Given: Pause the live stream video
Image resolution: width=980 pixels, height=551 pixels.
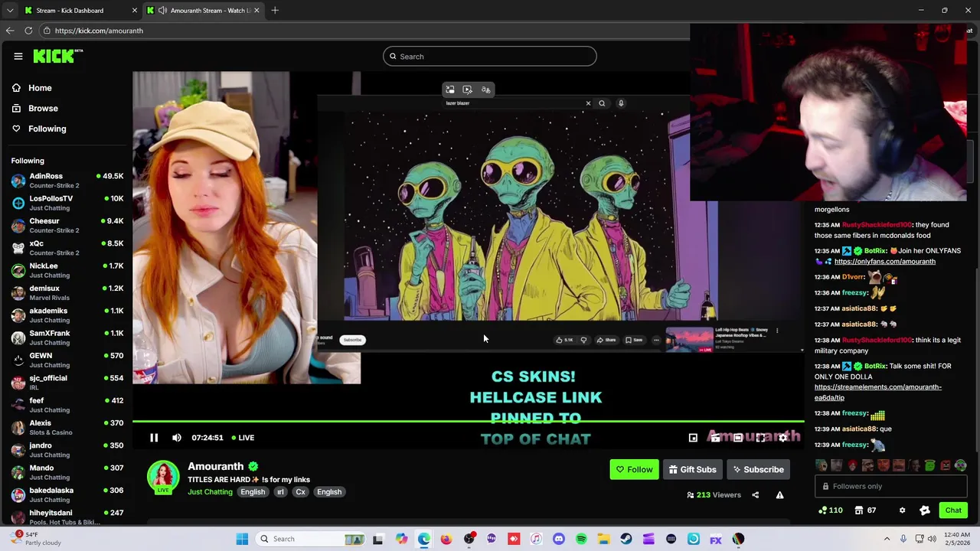Looking at the screenshot, I should click(154, 438).
